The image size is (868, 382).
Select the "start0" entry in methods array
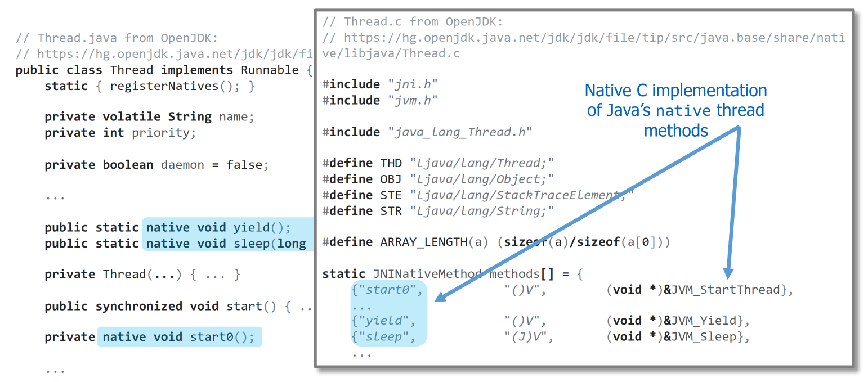tap(387, 290)
